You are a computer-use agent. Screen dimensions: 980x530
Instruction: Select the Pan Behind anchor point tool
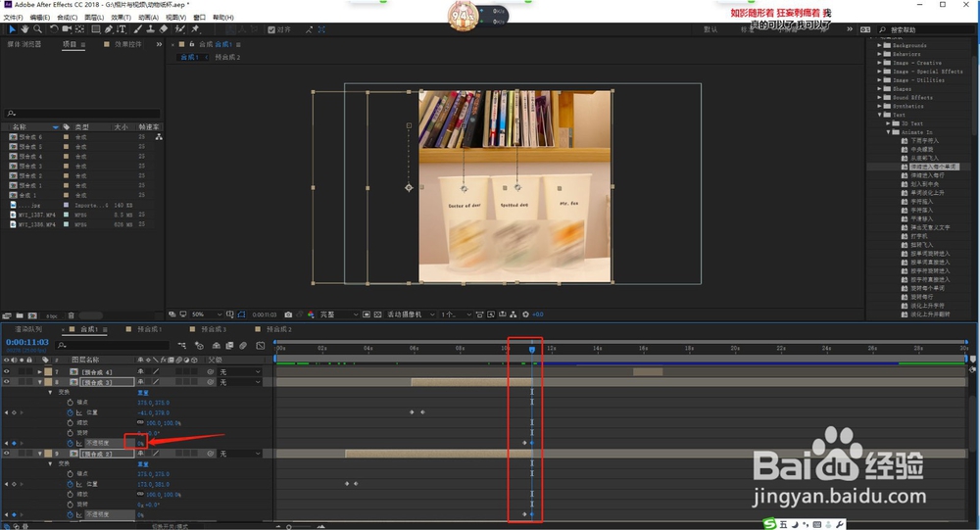pos(80,29)
